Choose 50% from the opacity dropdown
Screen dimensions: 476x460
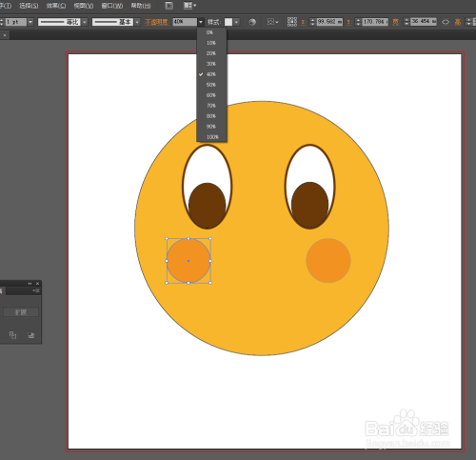[x=211, y=85]
